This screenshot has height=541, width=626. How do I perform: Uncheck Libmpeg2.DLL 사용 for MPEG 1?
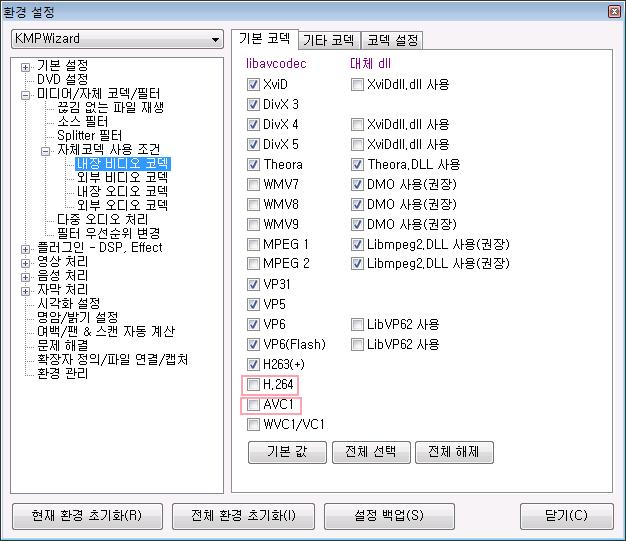tap(357, 244)
